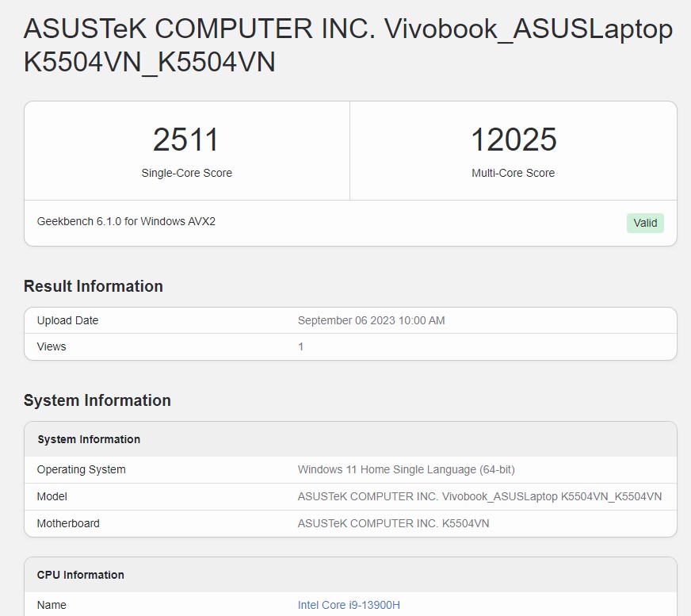
Task: Select the September 06 2023 upload date value
Action: [x=371, y=320]
